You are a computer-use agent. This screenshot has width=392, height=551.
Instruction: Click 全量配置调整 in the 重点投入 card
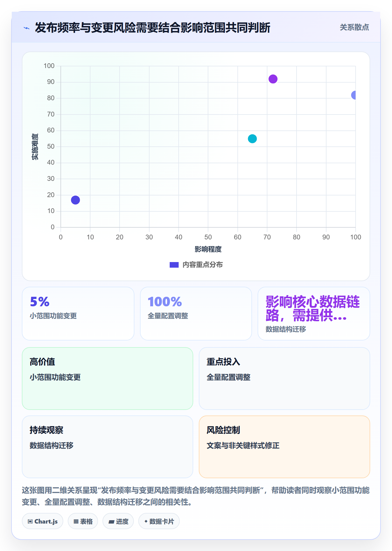pos(228,377)
